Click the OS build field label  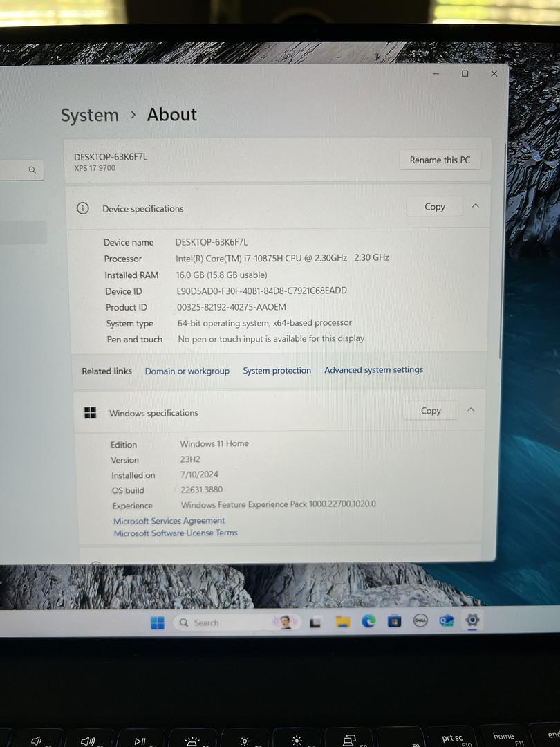[x=128, y=490]
